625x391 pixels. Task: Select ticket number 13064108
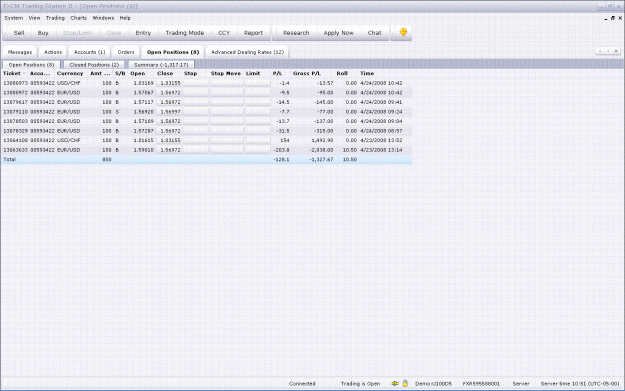point(16,140)
